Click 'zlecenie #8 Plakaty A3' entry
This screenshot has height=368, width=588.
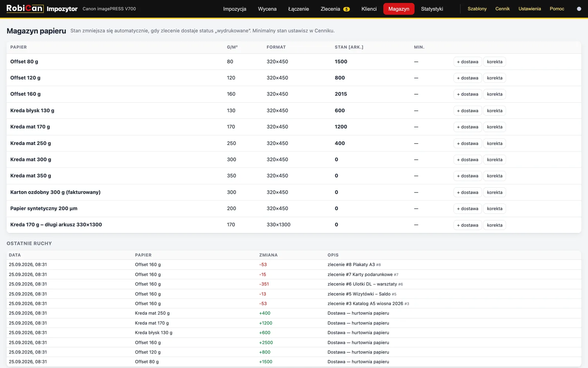click(x=351, y=265)
